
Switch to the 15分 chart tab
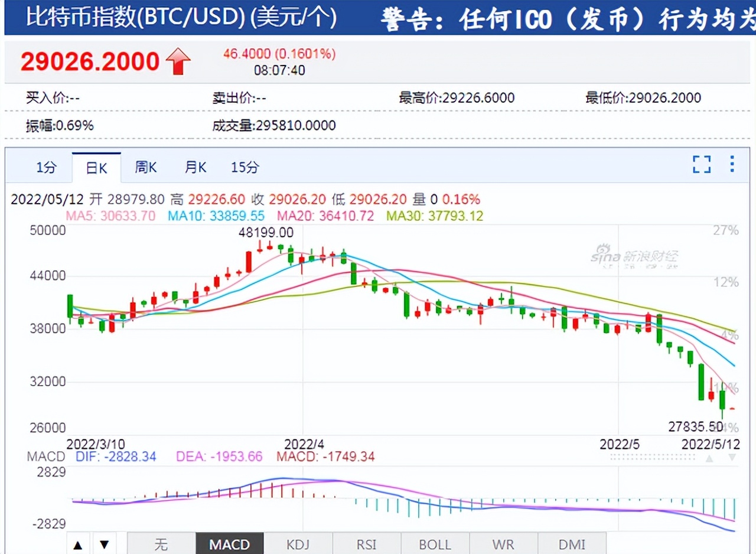(245, 167)
